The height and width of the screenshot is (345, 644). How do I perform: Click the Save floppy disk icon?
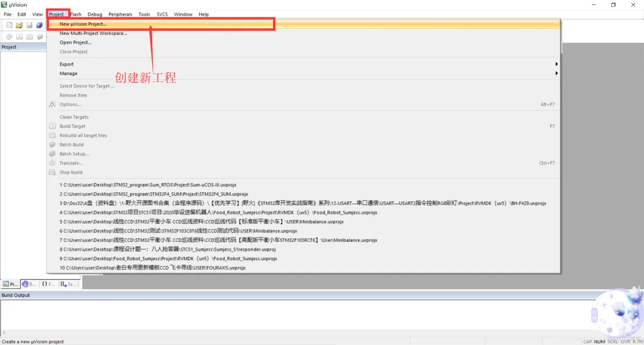click(29, 26)
